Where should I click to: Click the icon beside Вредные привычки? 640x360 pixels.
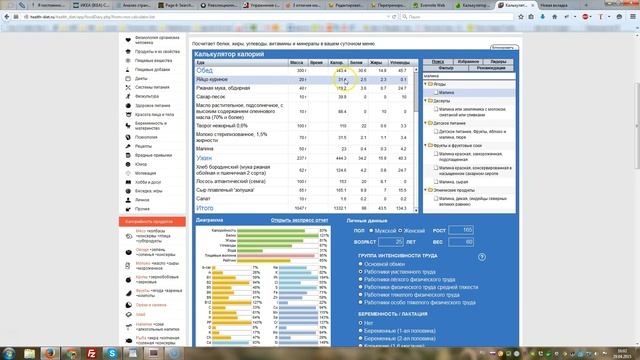pyautogui.click(x=128, y=155)
